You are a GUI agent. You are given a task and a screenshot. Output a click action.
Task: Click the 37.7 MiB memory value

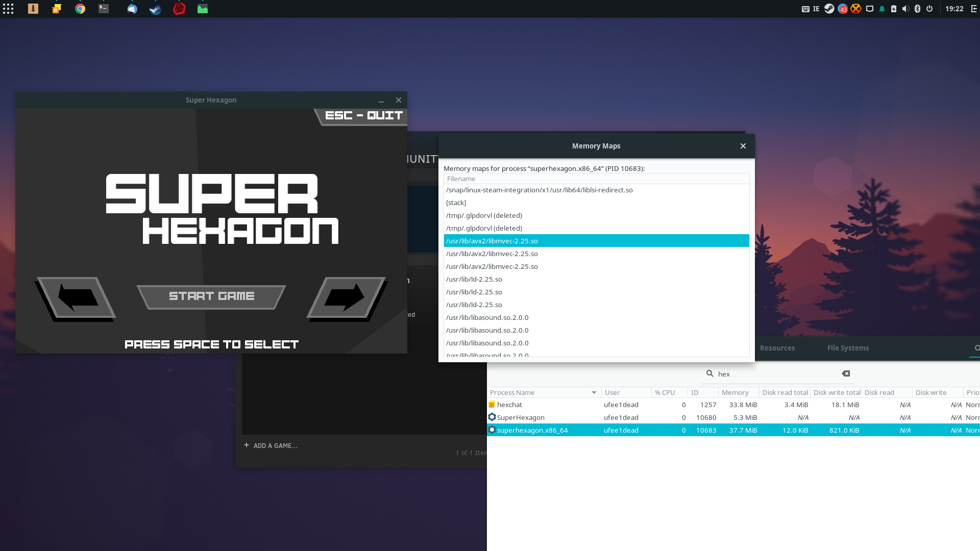(743, 430)
